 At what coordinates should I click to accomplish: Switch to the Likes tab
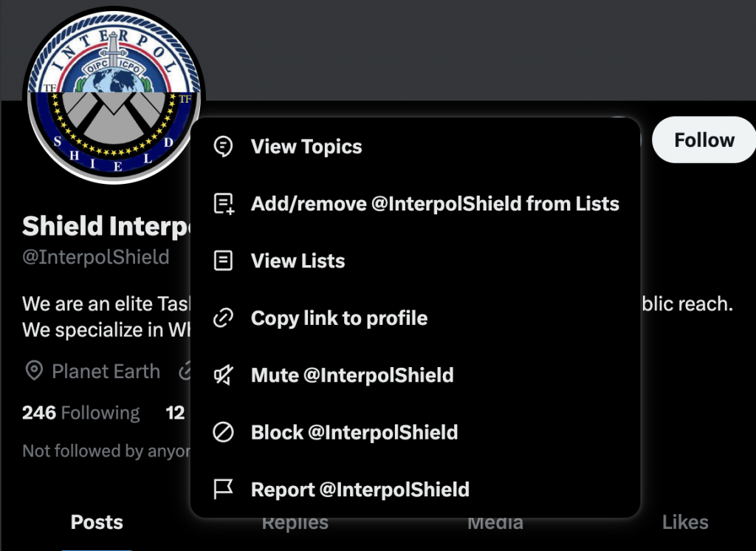pos(685,522)
